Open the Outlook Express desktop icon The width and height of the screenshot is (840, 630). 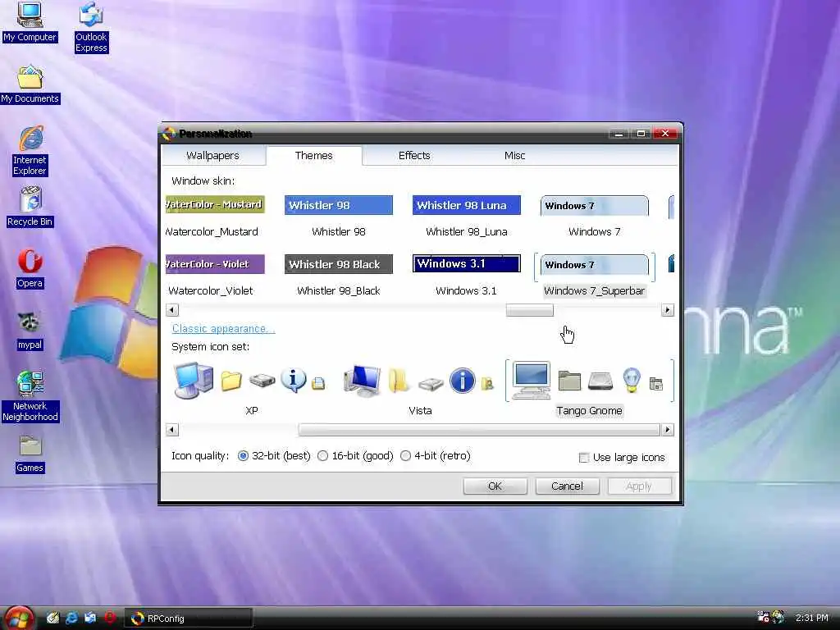pyautogui.click(x=91, y=27)
